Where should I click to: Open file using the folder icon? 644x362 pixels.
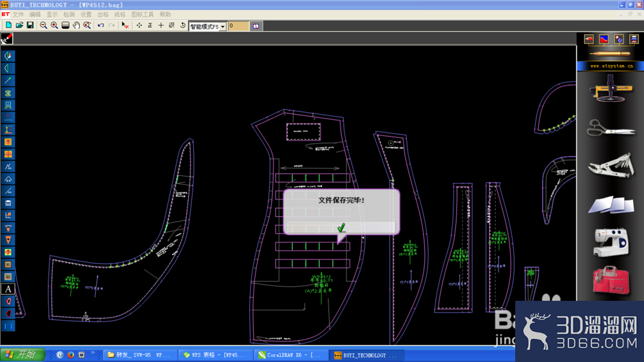click(19, 26)
